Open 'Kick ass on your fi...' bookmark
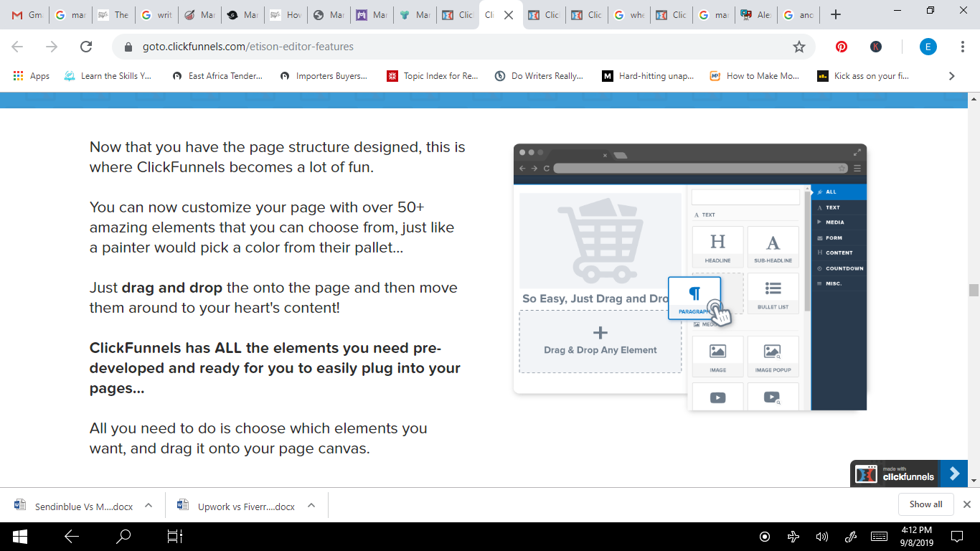Screen dimensions: 980x551 coord(864,76)
